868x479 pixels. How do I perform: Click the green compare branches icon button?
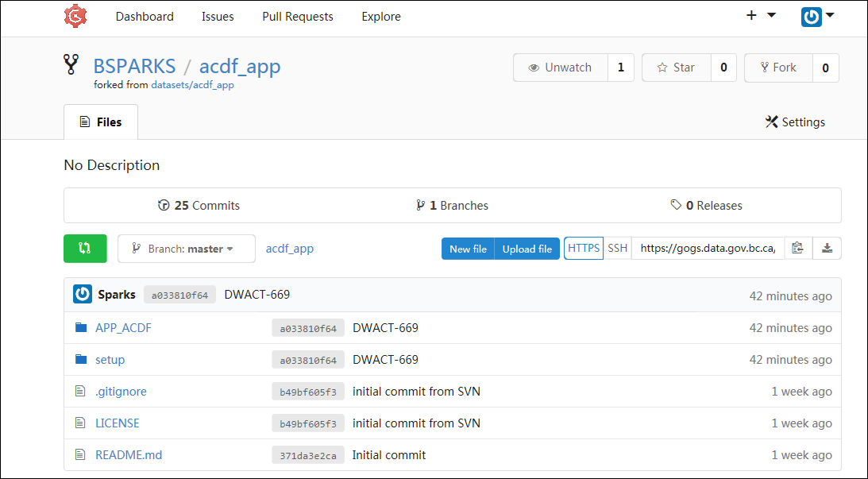point(85,249)
